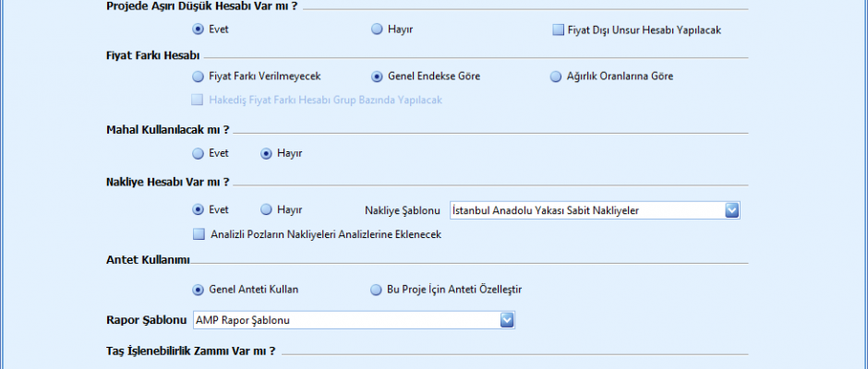Click the Rapor Şablonu label
Image resolution: width=868 pixels, height=369 pixels.
tap(148, 320)
